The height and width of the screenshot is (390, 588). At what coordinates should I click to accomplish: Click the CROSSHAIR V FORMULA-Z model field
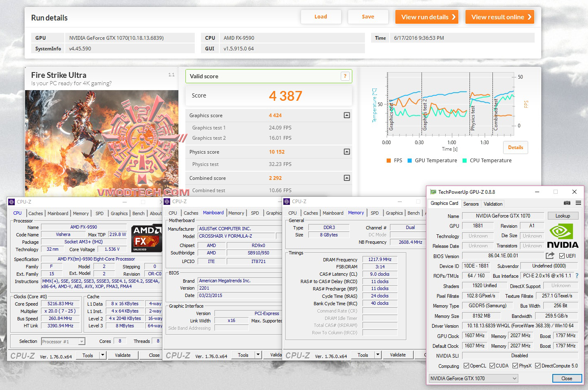[237, 236]
